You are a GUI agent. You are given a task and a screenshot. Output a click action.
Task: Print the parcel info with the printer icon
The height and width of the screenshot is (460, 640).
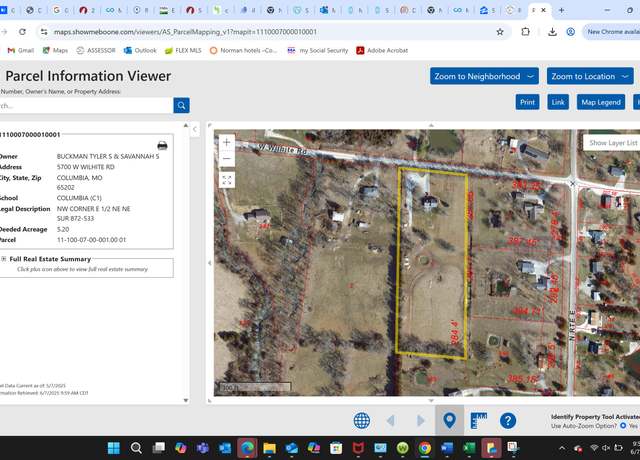(x=162, y=145)
